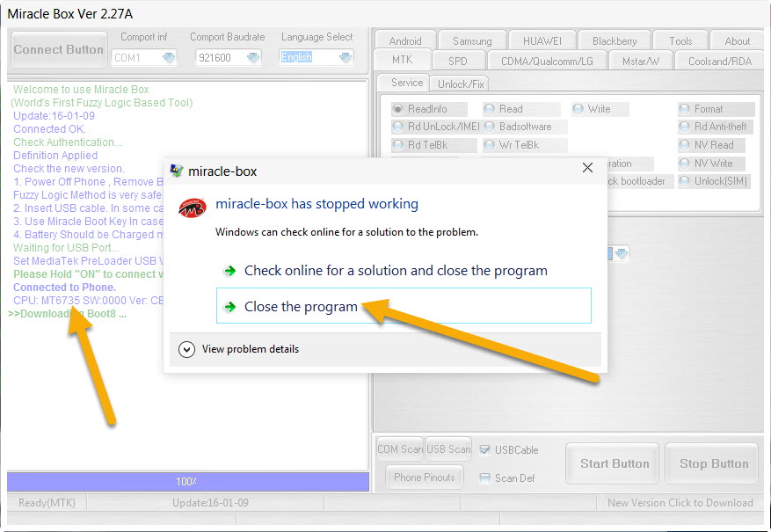Click the Connected to Phone. log line
Screen dimensions: 771x532
tap(64, 288)
